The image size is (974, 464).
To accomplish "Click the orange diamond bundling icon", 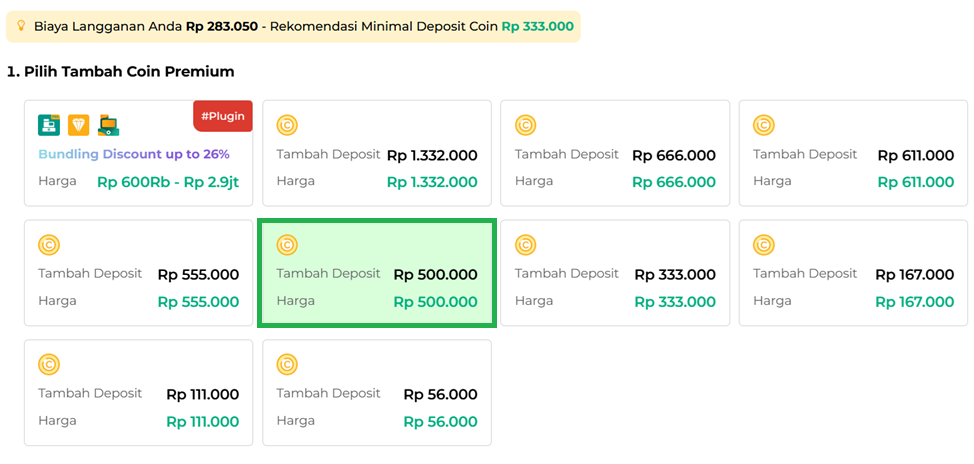I will [x=78, y=125].
